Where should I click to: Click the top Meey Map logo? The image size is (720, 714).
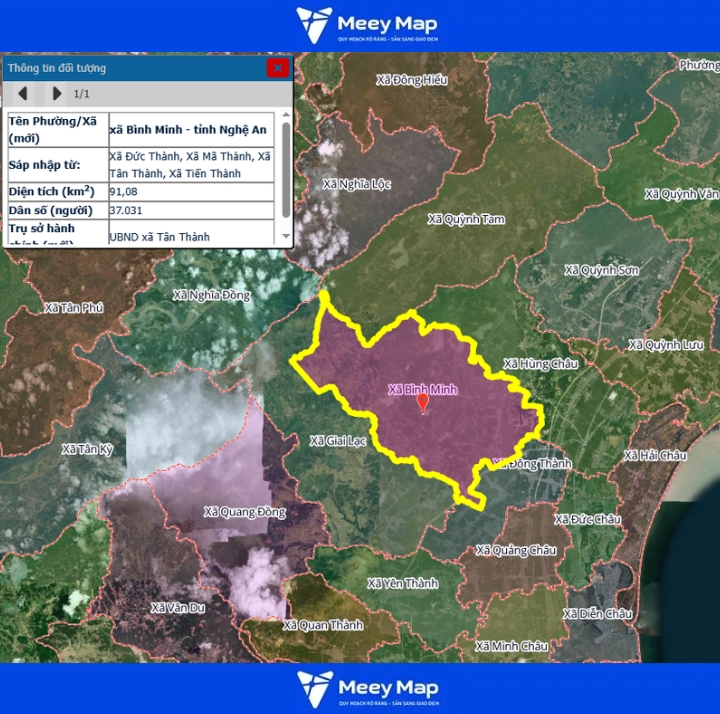tap(367, 25)
